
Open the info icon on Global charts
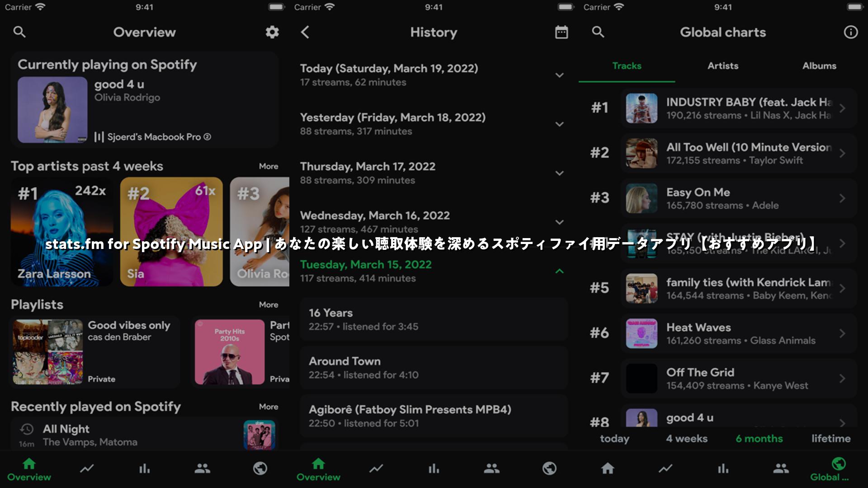tap(851, 32)
